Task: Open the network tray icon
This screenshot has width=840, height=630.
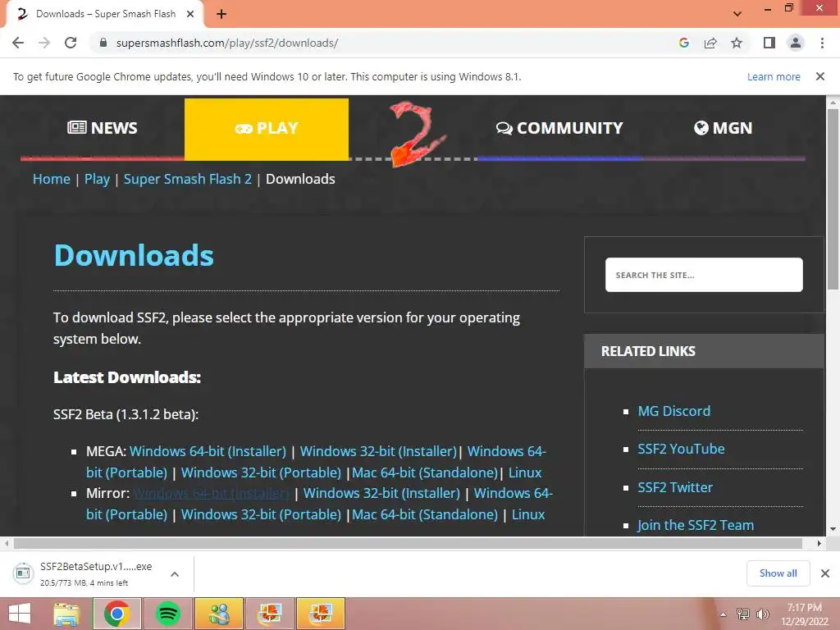Action: click(743, 614)
